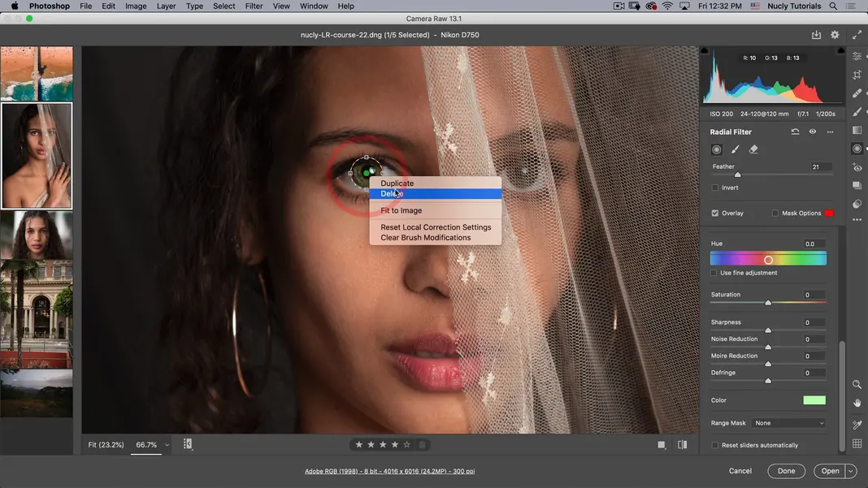Image resolution: width=868 pixels, height=488 pixels.
Task: Enable the Invert checkbox
Action: click(714, 188)
